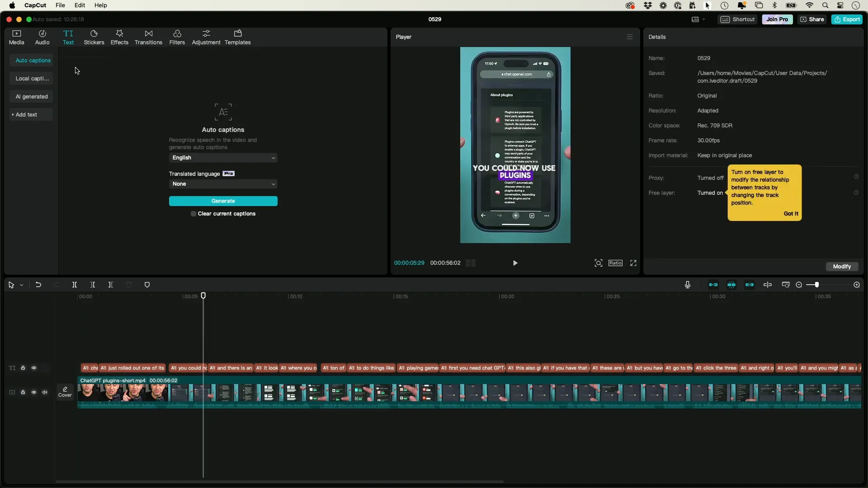Click the grid quality icon beside the timecode
Image resolution: width=868 pixels, height=488 pixels.
click(471, 263)
